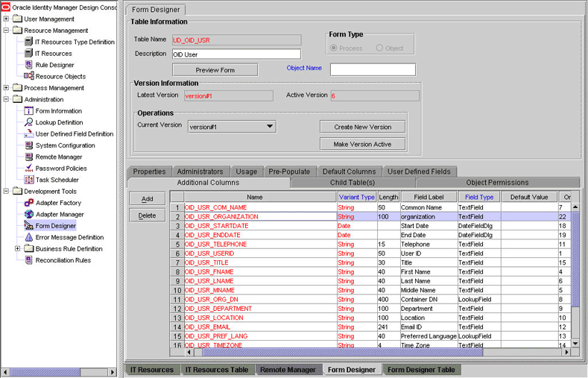Viewport: 588px width, 378px height.
Task: Click the Object Name input field
Action: point(373,69)
